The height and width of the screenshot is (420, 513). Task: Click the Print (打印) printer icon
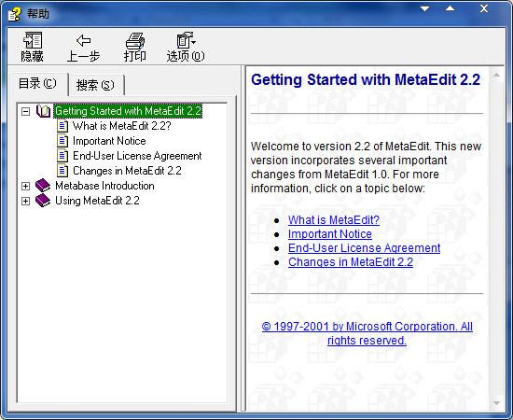pos(135,41)
